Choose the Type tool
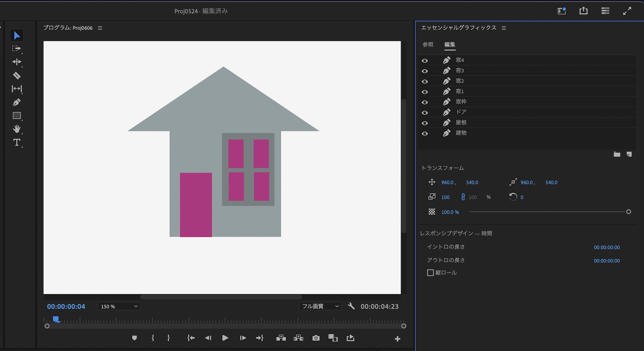Viewport: 644px width, 351px height. (17, 142)
